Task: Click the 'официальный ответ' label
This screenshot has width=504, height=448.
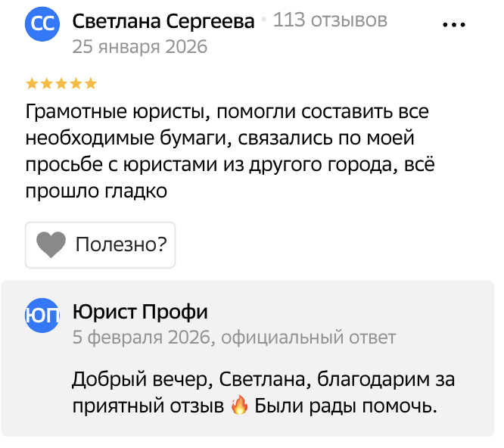Action: 309,338
